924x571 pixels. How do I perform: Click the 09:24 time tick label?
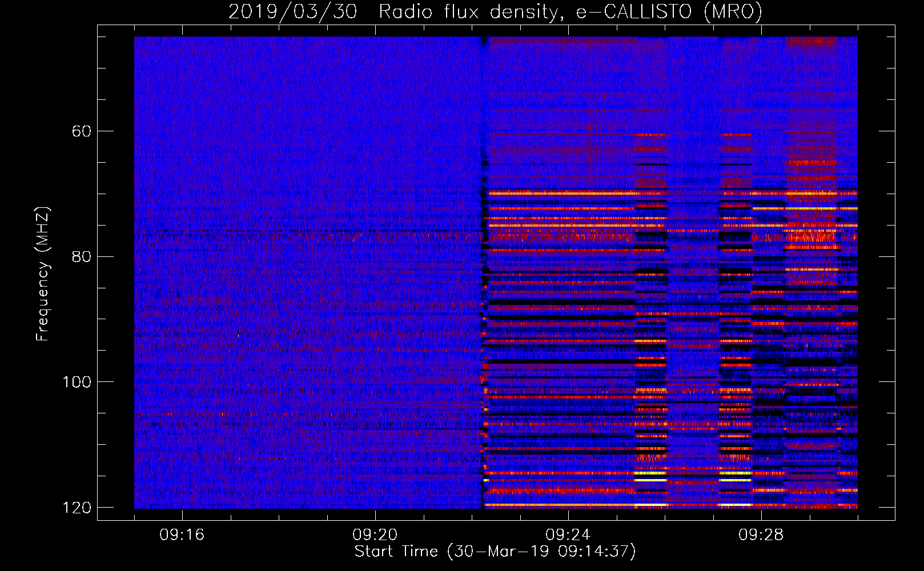tap(568, 535)
